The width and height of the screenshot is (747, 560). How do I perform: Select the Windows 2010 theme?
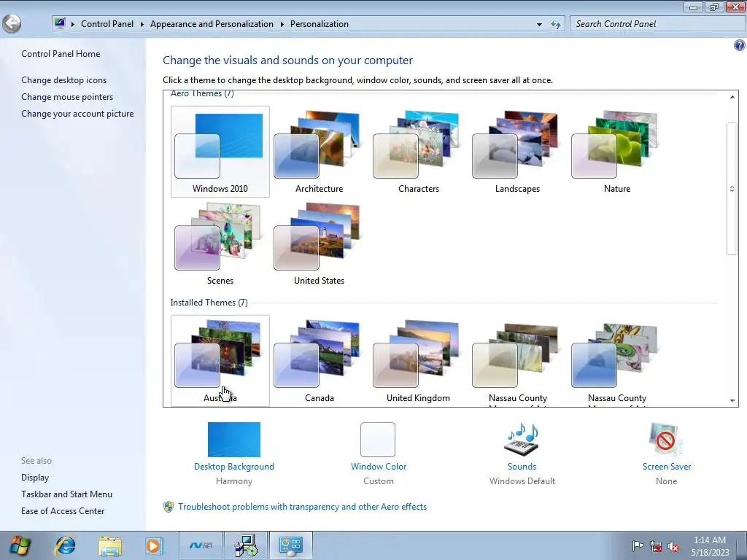220,152
